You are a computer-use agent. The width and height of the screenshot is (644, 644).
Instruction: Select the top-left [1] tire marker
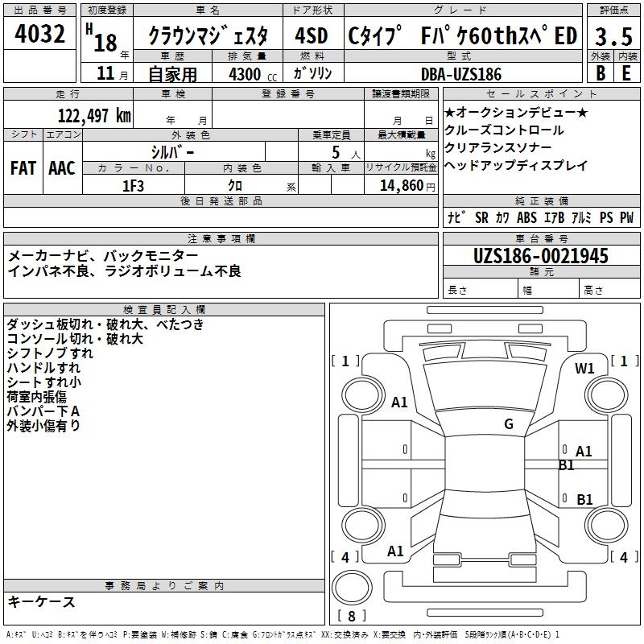346,361
